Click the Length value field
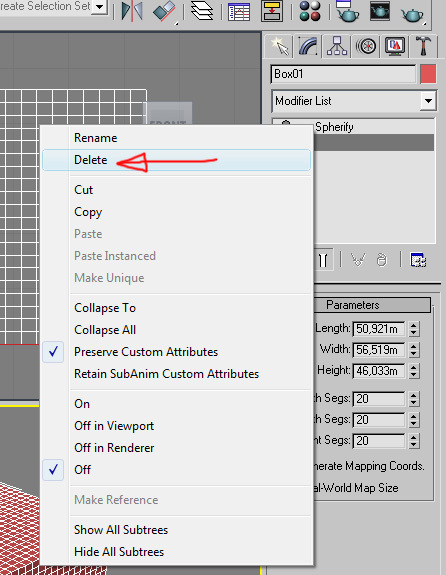 [379, 329]
